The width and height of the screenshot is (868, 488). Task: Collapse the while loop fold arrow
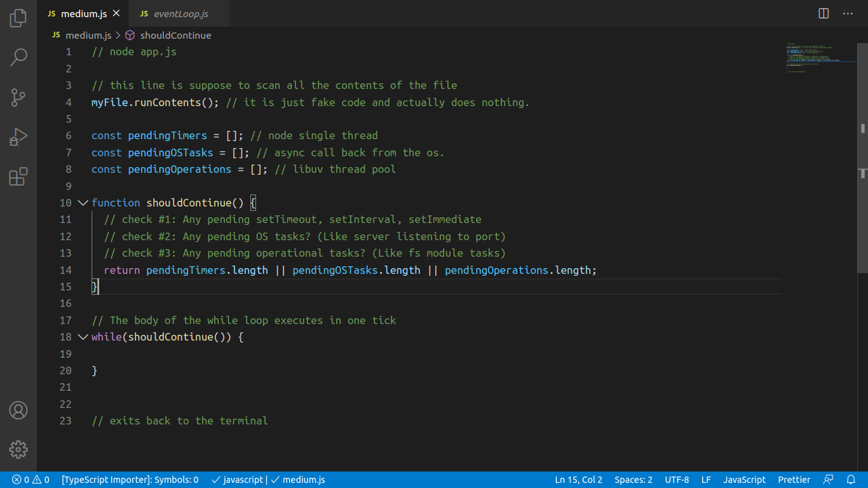pyautogui.click(x=83, y=337)
